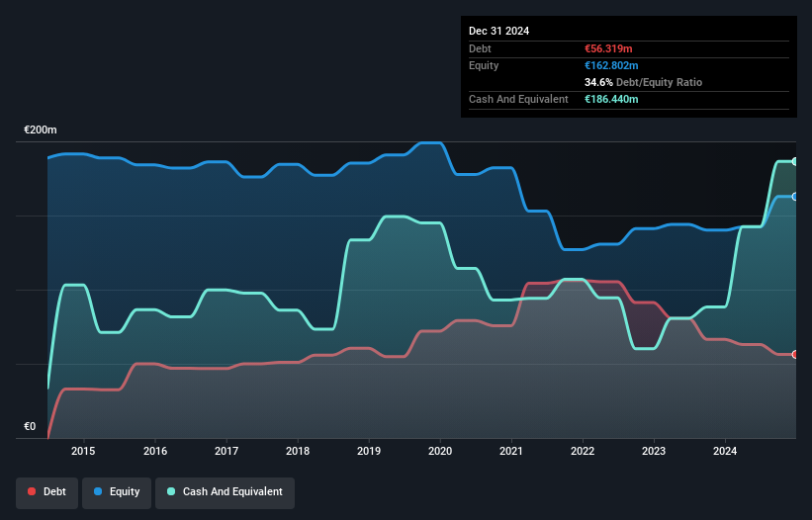Hide the Cash And Equivalent series
The height and width of the screenshot is (520, 812).
click(x=225, y=491)
